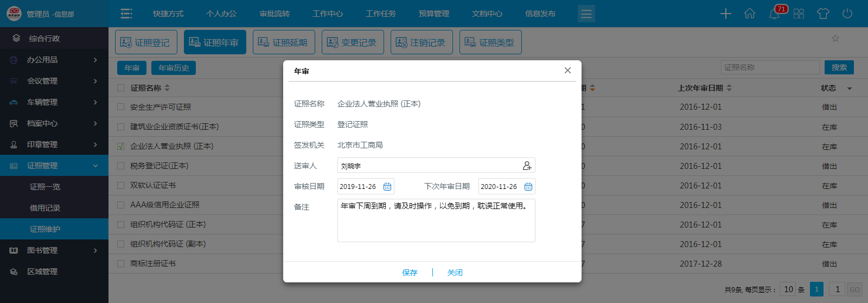Open the 审批流转 top menu
Viewport: 868px width, 303px height.
coord(275,14)
